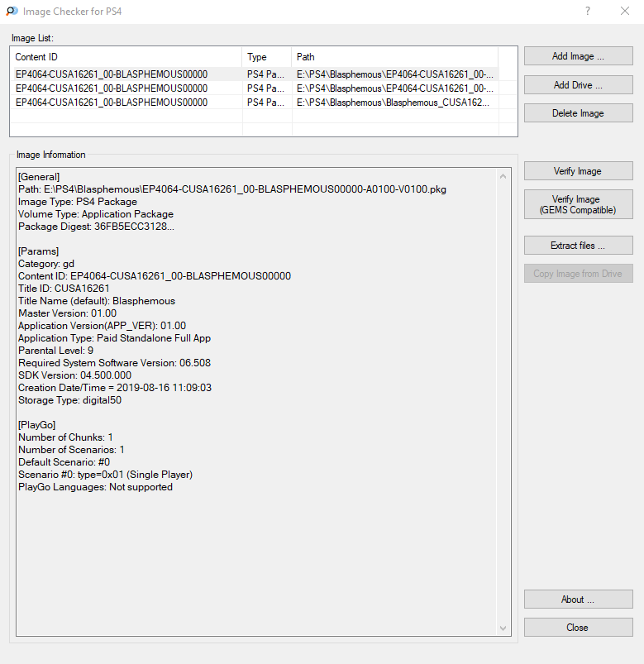Click Application Type: Paid Standalone Full App

click(x=114, y=338)
